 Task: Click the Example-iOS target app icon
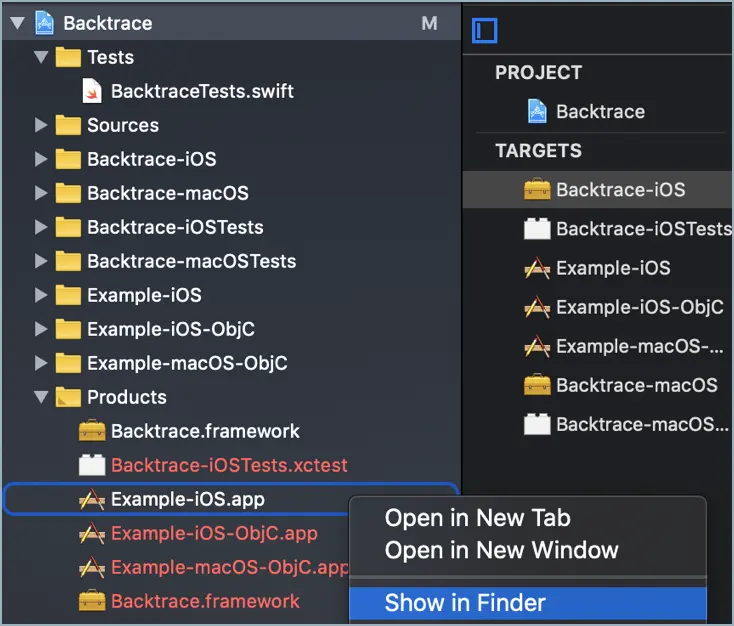pos(537,268)
